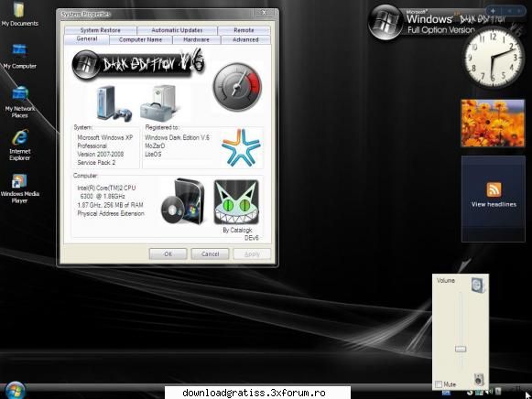Open the Advanced tab

[x=245, y=40]
